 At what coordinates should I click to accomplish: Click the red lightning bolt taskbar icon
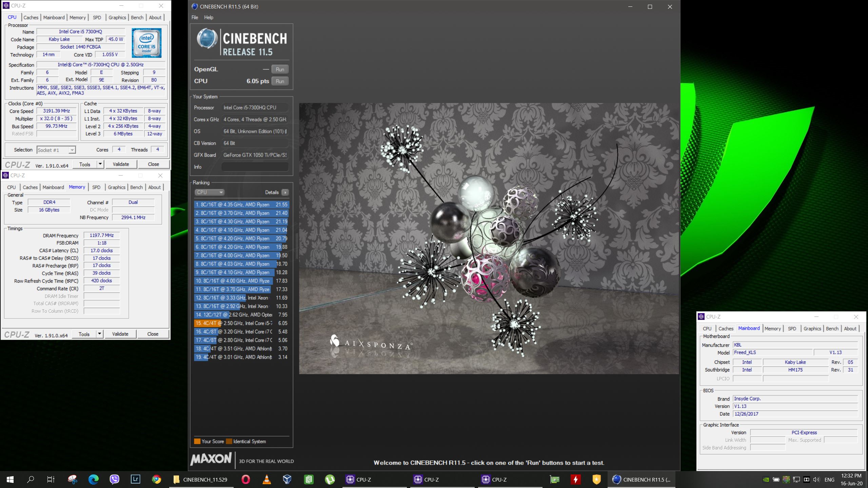point(575,480)
